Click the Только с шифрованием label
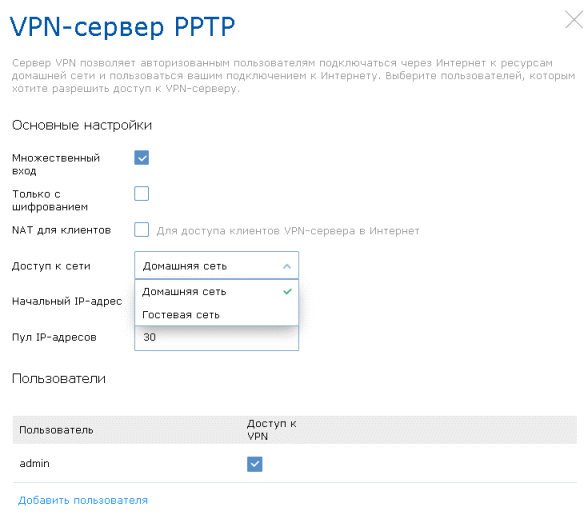Viewport: 588px width, 527px height. click(50, 200)
